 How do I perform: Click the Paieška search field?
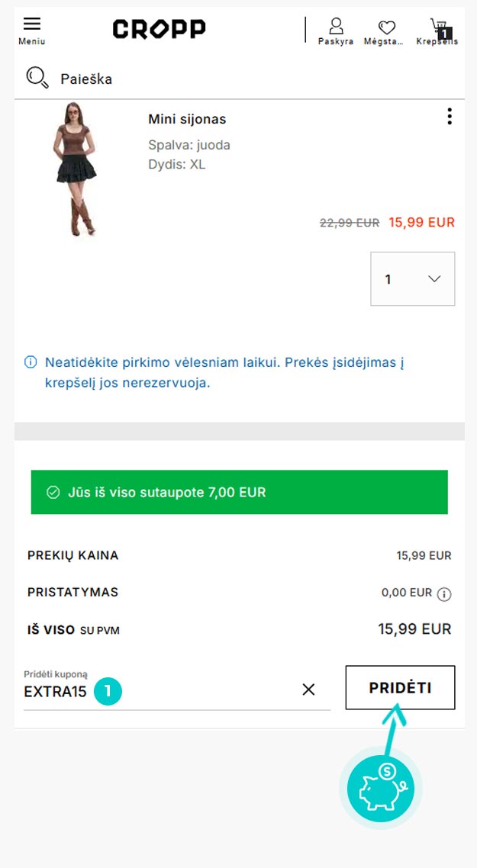click(x=86, y=79)
